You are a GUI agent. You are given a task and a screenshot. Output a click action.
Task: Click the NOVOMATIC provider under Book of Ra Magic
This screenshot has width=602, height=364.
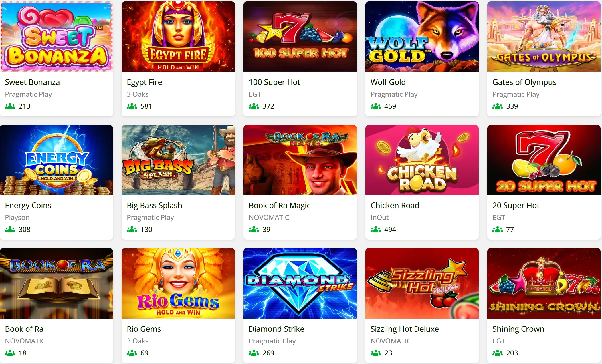(x=268, y=217)
